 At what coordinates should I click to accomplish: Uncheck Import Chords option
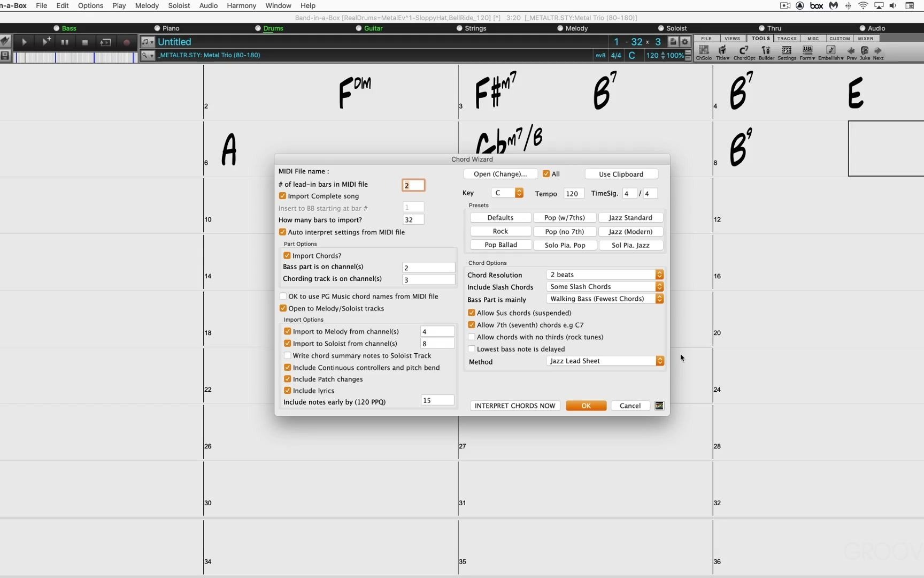pyautogui.click(x=287, y=255)
